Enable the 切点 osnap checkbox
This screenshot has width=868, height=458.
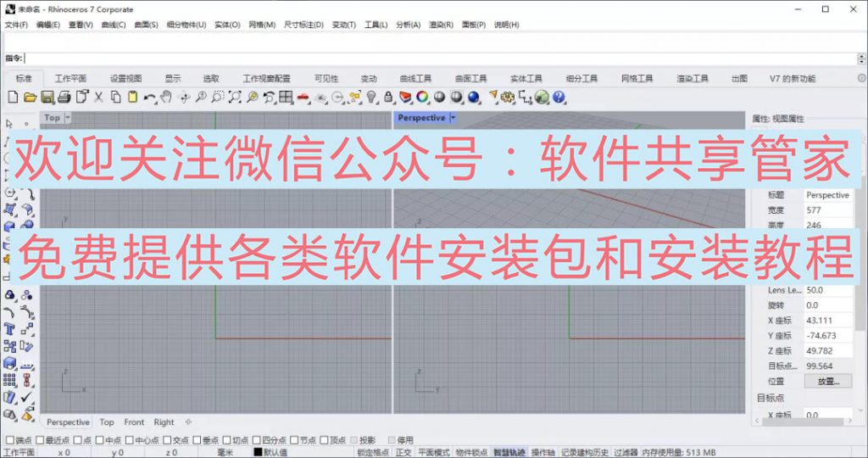click(x=227, y=440)
